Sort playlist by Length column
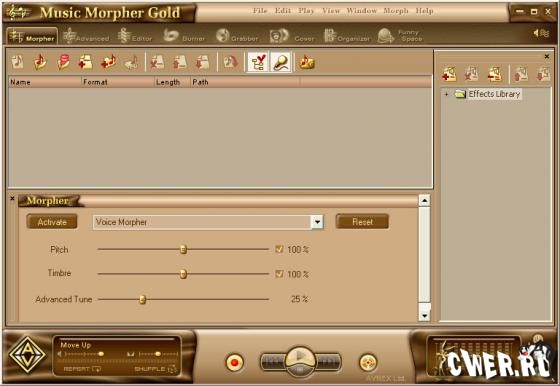This screenshot has height=386, width=560. pos(172,82)
